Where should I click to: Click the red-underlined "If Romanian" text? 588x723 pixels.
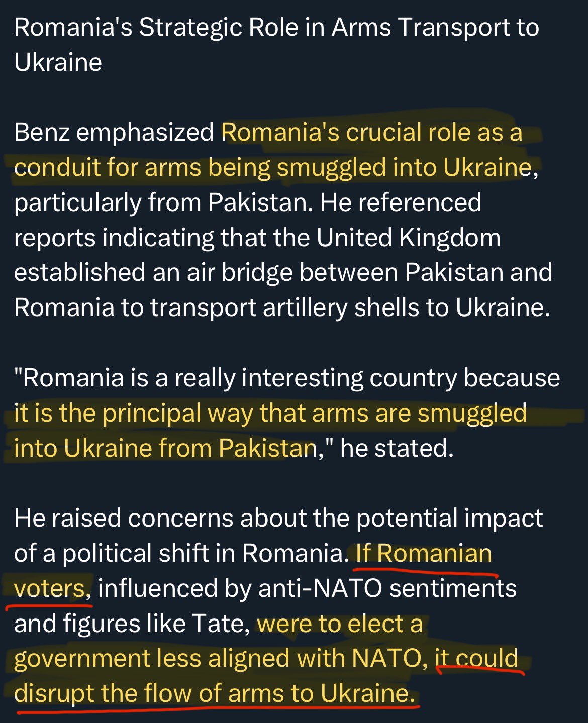click(424, 554)
